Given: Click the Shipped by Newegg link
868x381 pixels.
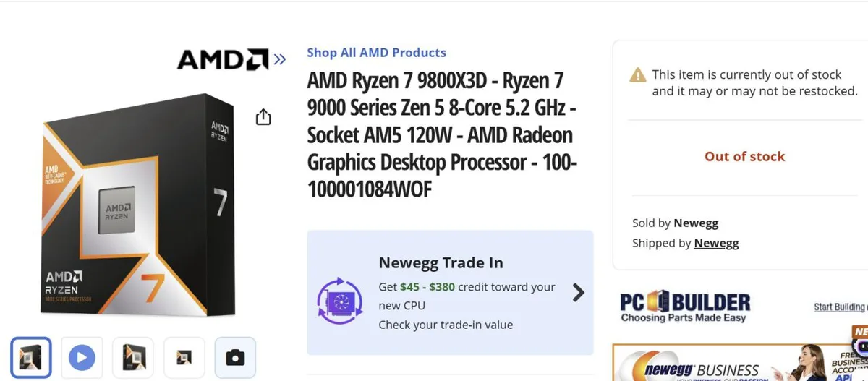Looking at the screenshot, I should pyautogui.click(x=716, y=243).
